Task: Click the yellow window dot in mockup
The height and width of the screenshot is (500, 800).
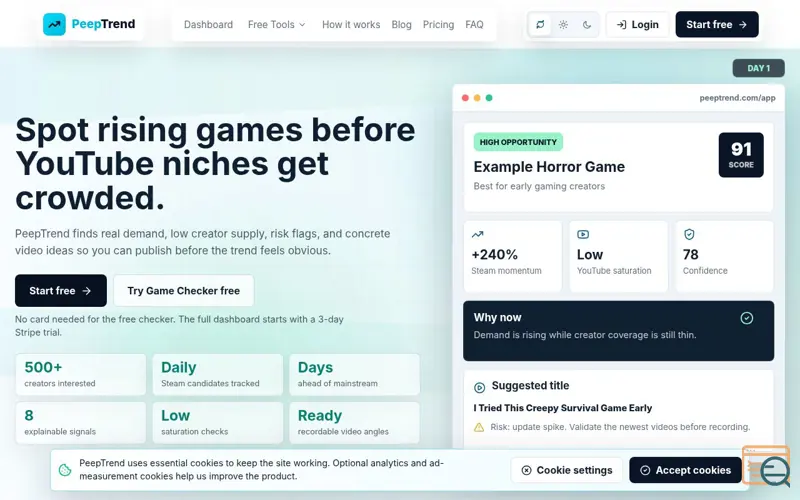Action: [477, 98]
